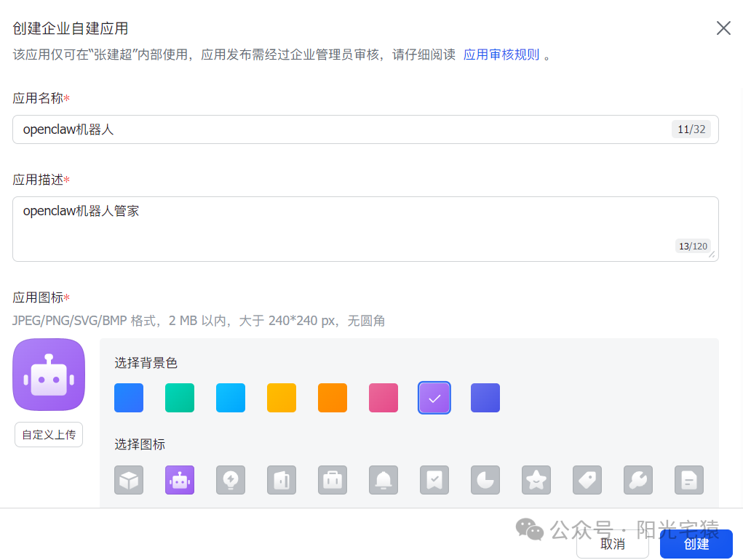
Task: Select the price tag app icon
Action: [x=587, y=480]
